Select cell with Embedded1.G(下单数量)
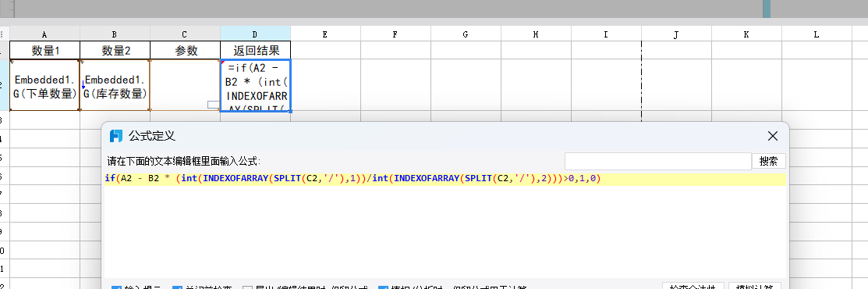The width and height of the screenshot is (868, 289). 44,85
